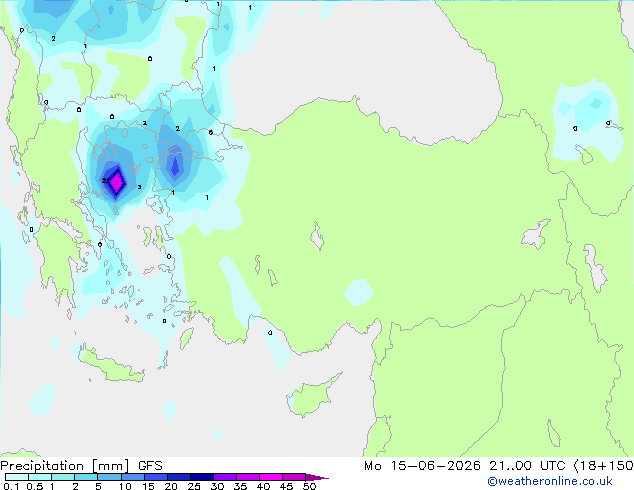Click the '21' value label beside the magenta peak
Image resolution: width=634 pixels, height=490 pixels.
[106, 180]
